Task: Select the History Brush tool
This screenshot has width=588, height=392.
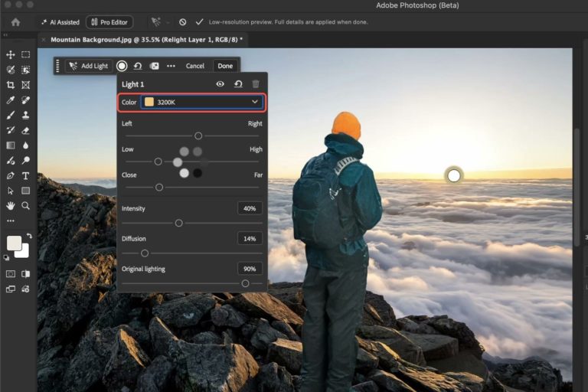Action: coord(11,130)
